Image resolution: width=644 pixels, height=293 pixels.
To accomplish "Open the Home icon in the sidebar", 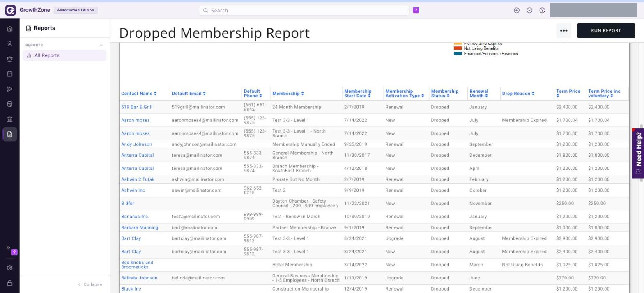I will point(10,29).
